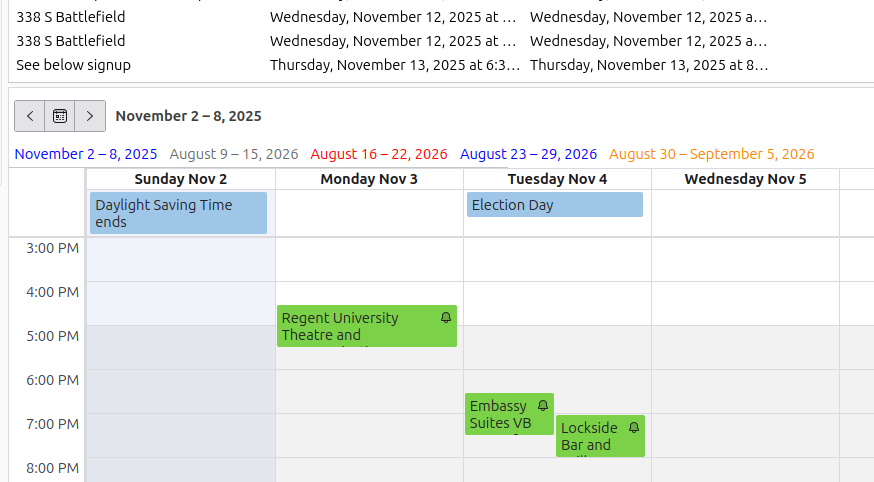Select the Election Day all-day event

(x=555, y=205)
